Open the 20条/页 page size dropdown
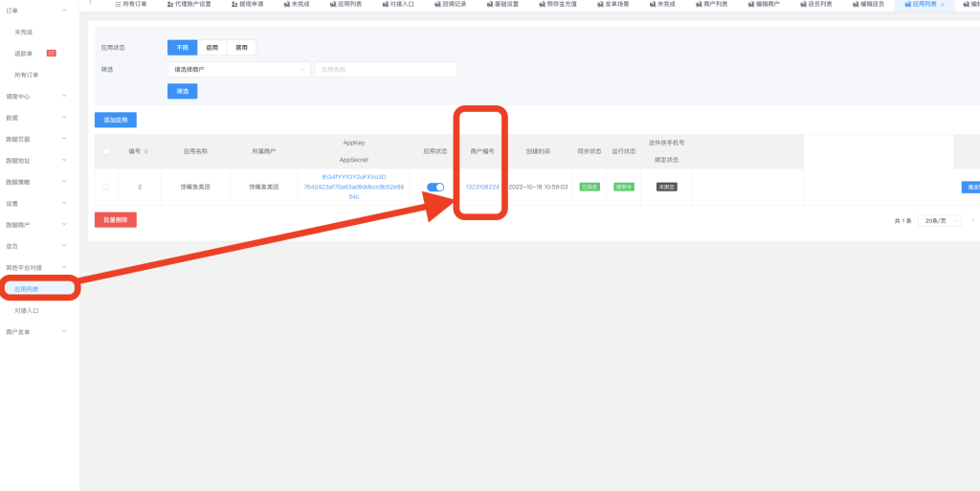Screen dimensions: 980x491 click(x=939, y=220)
